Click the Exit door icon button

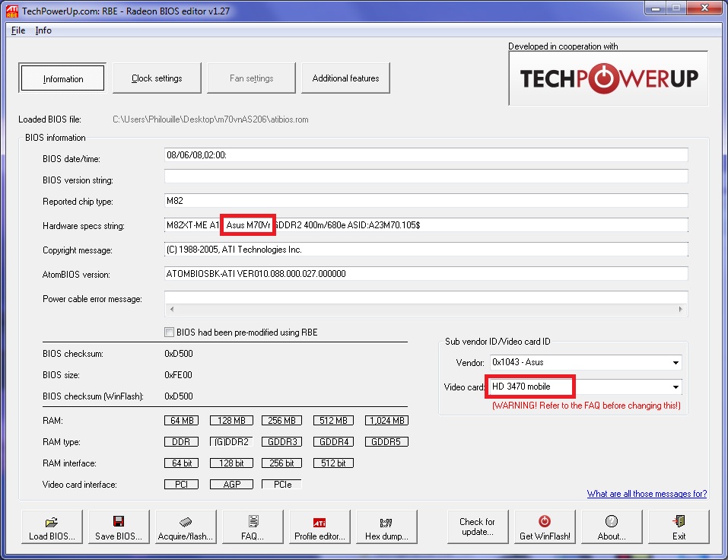[679, 522]
